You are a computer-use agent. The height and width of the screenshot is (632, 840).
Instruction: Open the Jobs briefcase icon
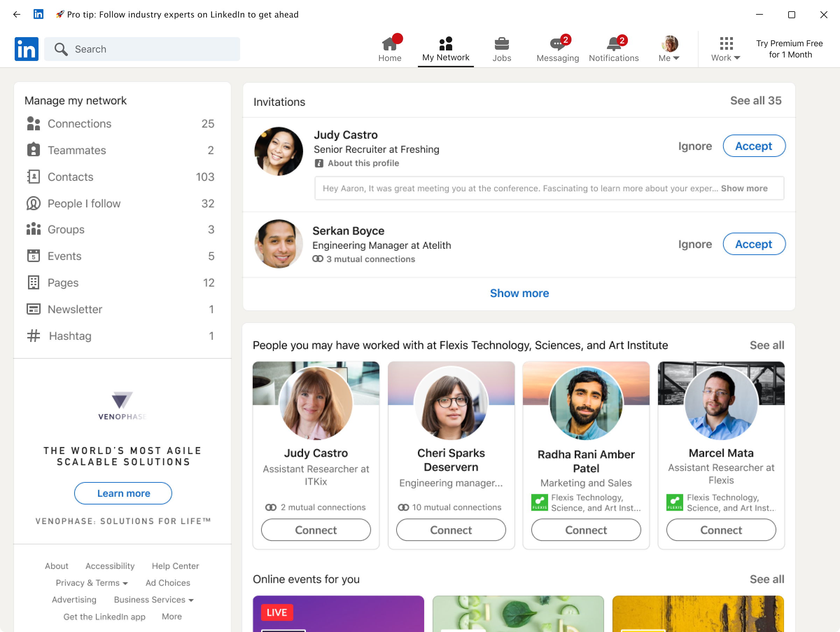coord(501,44)
